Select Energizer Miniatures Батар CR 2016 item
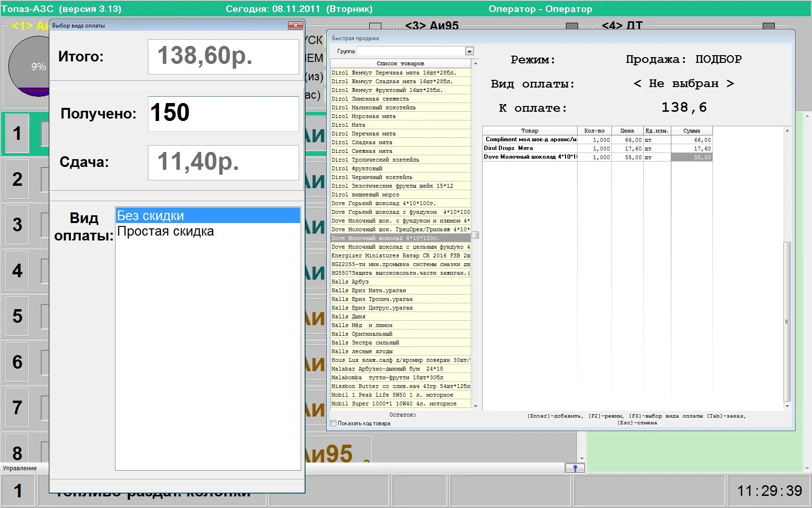The image size is (812, 508). [x=401, y=255]
